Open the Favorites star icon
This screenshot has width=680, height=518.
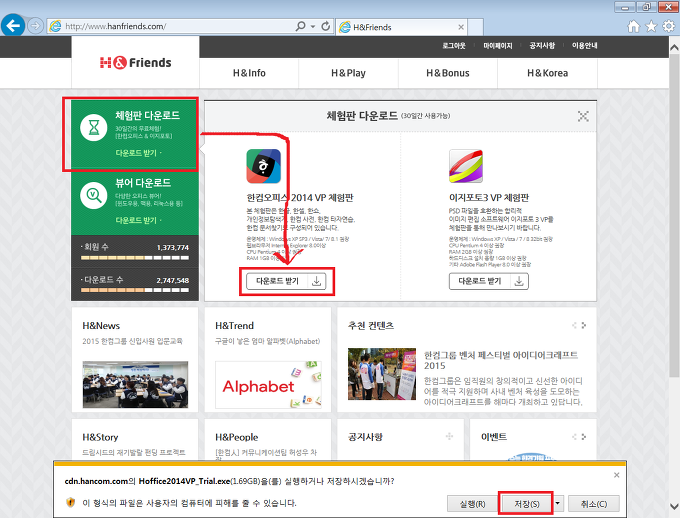pyautogui.click(x=651, y=26)
